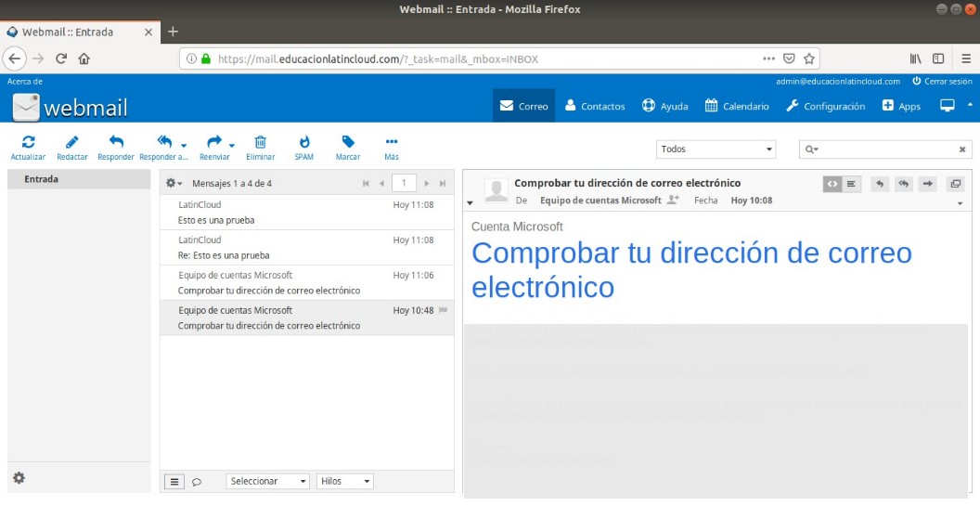This screenshot has width=980, height=506.
Task: Click the Reenviar forward icon
Action: point(214,142)
